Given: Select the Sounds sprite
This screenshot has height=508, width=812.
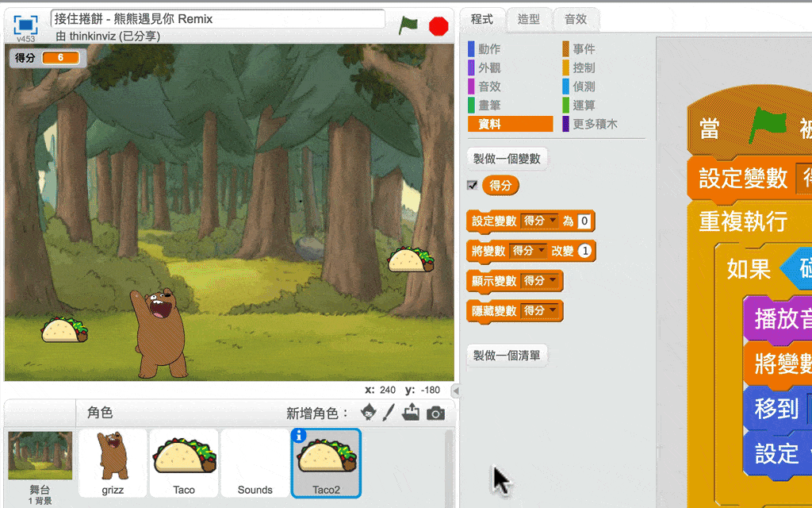Looking at the screenshot, I should click(x=255, y=463).
